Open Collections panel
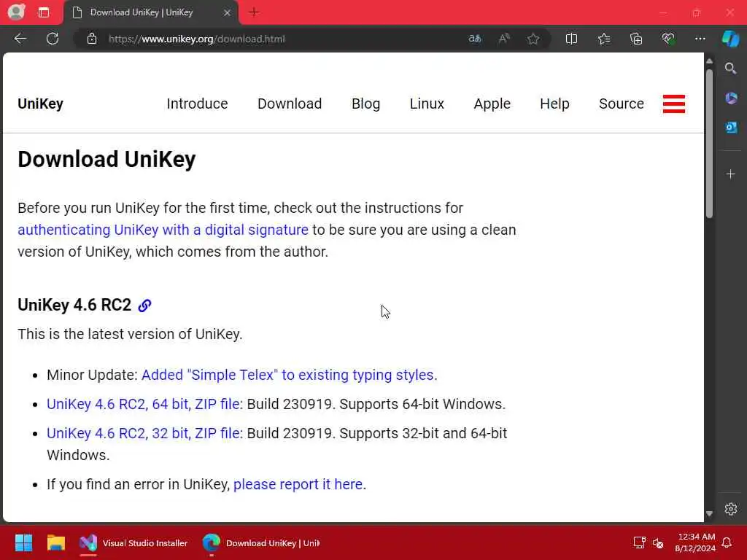This screenshot has height=560, width=747. coord(636,39)
